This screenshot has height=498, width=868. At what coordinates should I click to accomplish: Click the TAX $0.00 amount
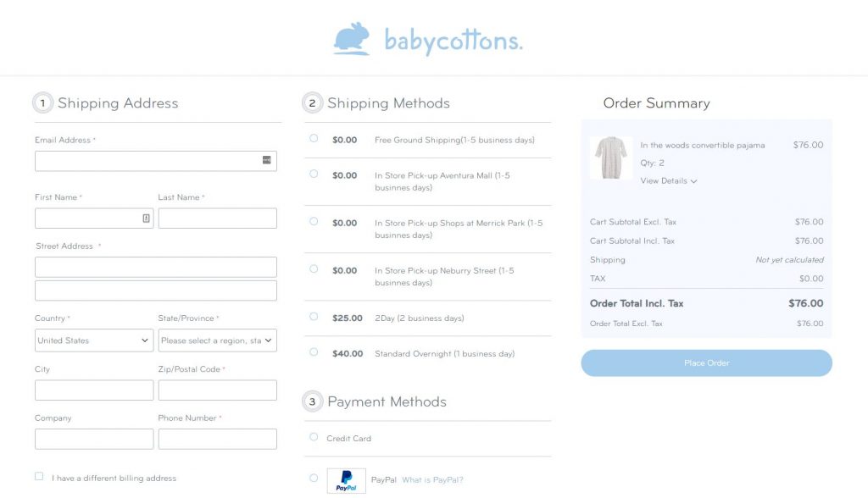click(x=811, y=279)
